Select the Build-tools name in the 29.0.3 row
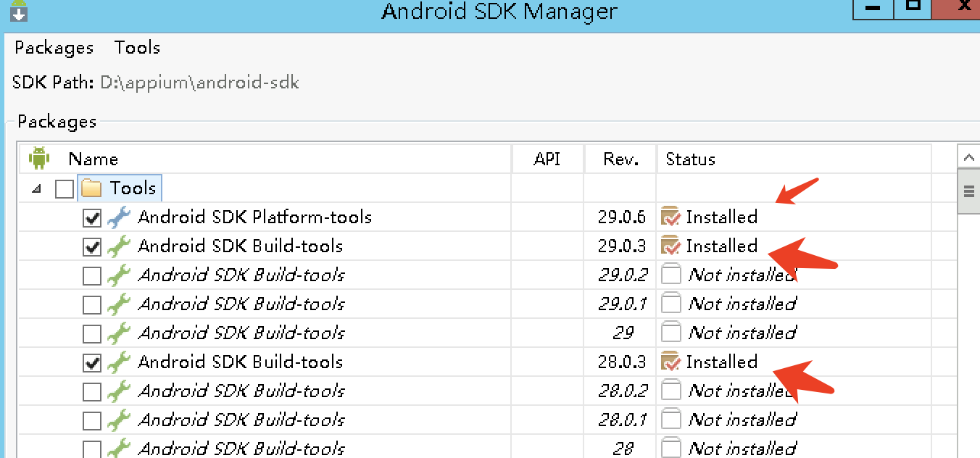This screenshot has width=980, height=458. click(x=240, y=246)
